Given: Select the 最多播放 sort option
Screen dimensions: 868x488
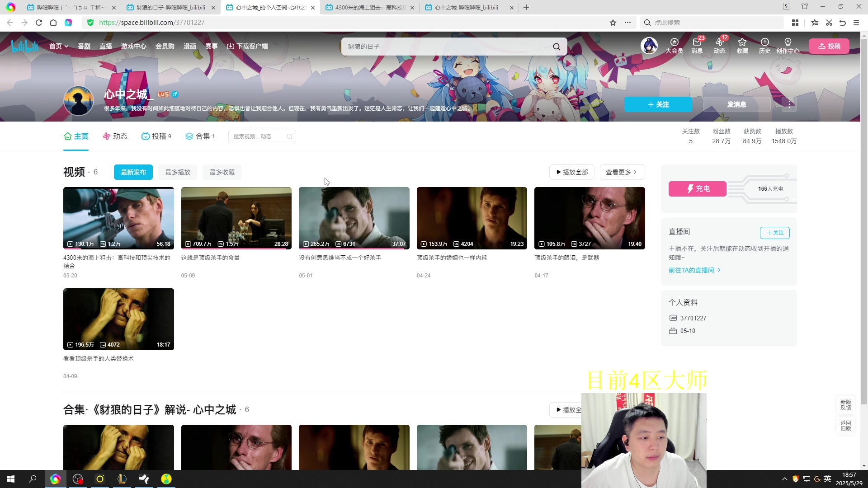Looking at the screenshot, I should click(178, 172).
